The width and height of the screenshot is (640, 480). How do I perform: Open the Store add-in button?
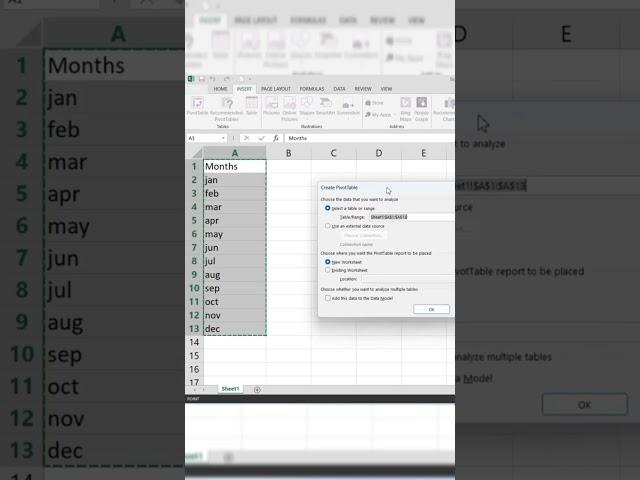click(x=374, y=103)
